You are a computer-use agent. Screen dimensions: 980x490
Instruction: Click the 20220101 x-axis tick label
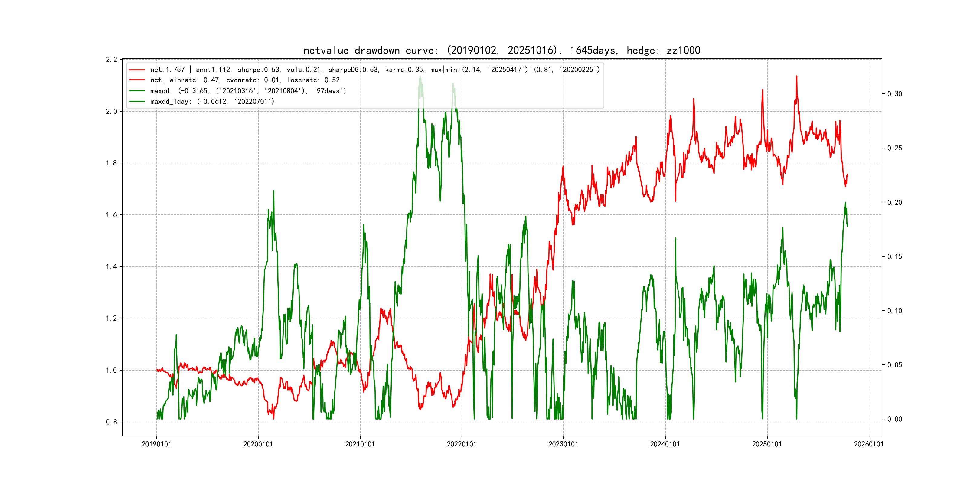pos(462,444)
